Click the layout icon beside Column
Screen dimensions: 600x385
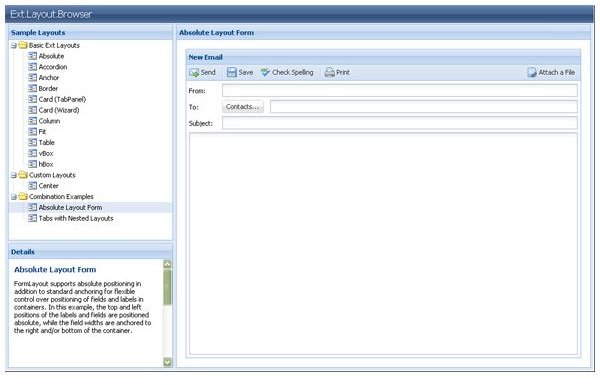point(33,121)
